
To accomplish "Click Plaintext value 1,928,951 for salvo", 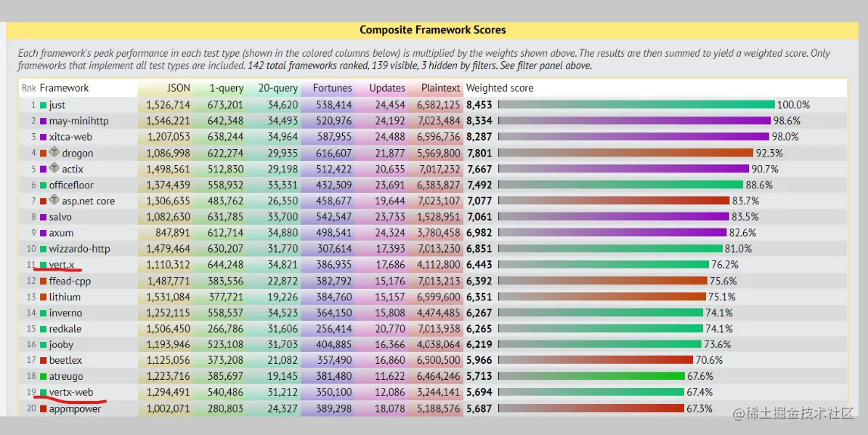I will click(438, 218).
